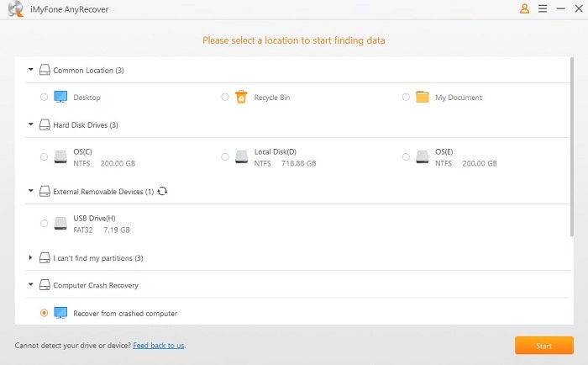Click the Hard Disk Drives header icon
The image size is (588, 365).
45,124
